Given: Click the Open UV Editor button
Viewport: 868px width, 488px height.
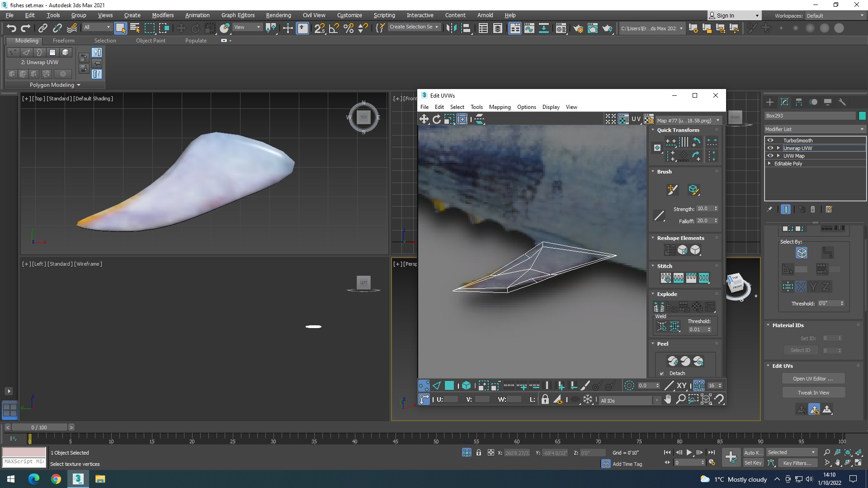Looking at the screenshot, I should 813,379.
